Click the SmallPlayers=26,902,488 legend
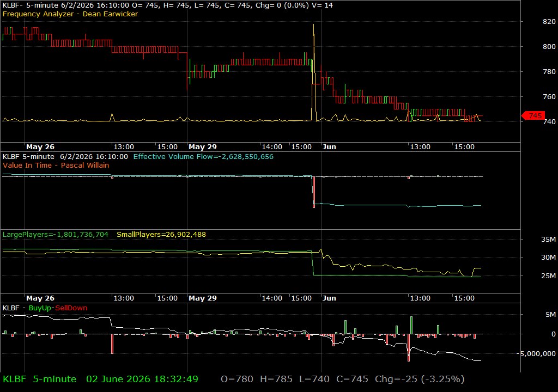 (x=161, y=235)
